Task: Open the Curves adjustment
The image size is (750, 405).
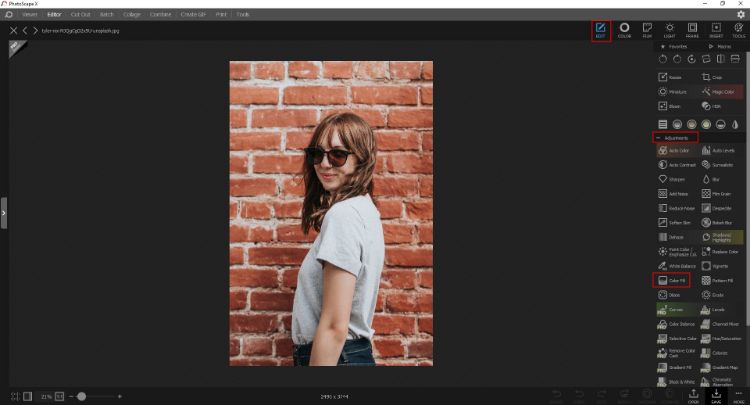Action: (674, 310)
